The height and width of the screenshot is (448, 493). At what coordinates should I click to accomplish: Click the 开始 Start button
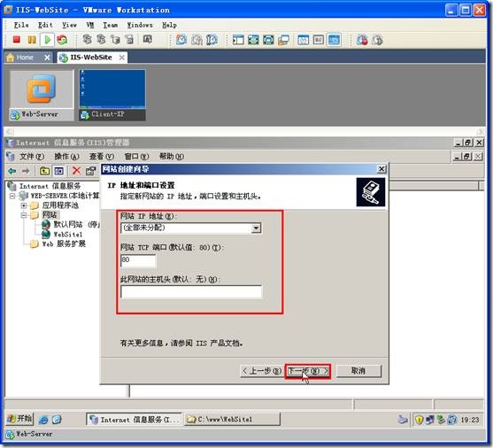coord(19,419)
